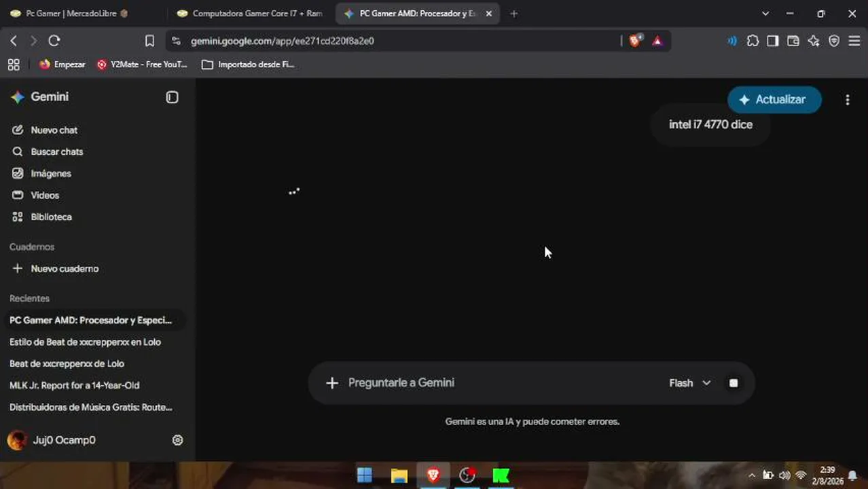This screenshot has width=868, height=489.
Task: Show hidden system tray icons
Action: tap(752, 475)
